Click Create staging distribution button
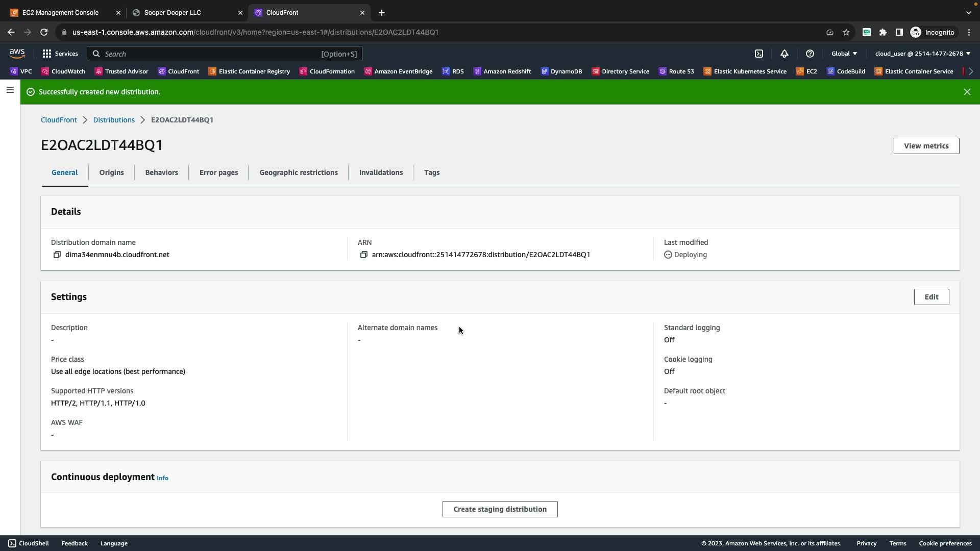Viewport: 980px width, 551px height. point(500,509)
